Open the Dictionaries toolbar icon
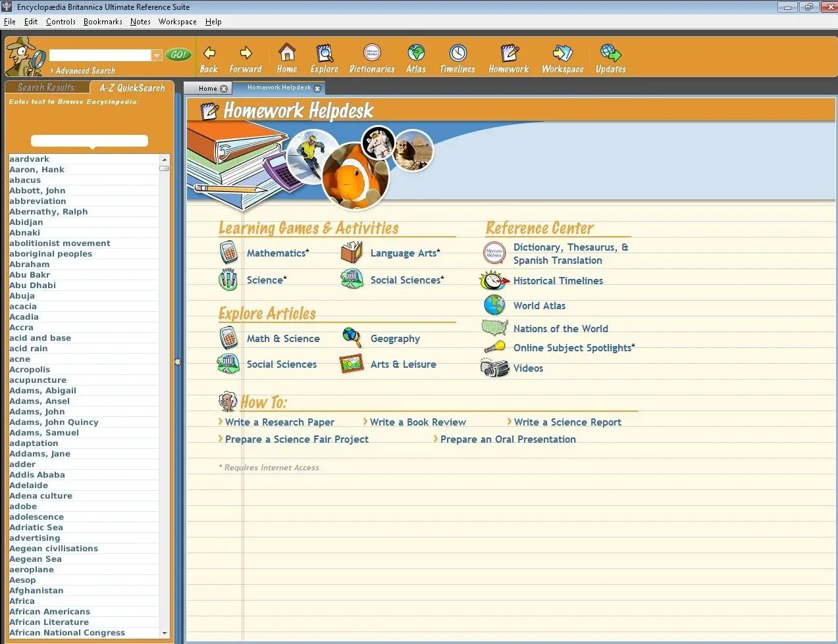The height and width of the screenshot is (644, 838). click(372, 53)
